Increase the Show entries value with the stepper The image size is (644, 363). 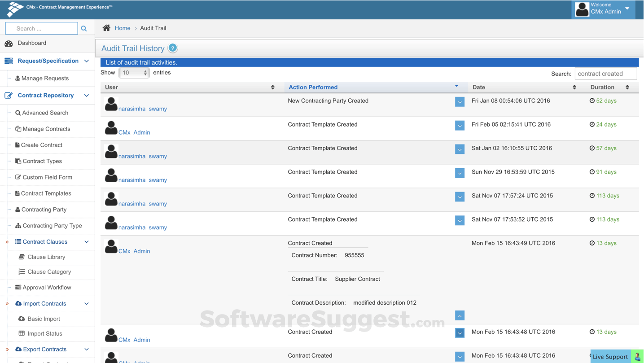(145, 70)
